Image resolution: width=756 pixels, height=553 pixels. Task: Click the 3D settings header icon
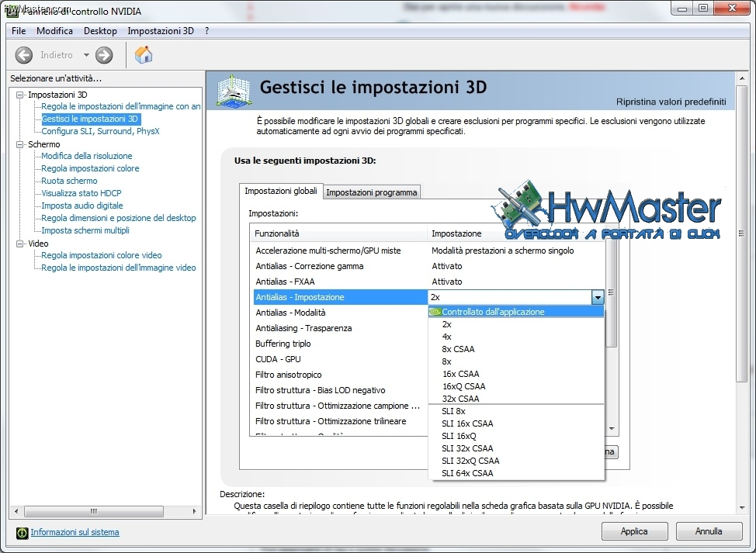point(234,91)
